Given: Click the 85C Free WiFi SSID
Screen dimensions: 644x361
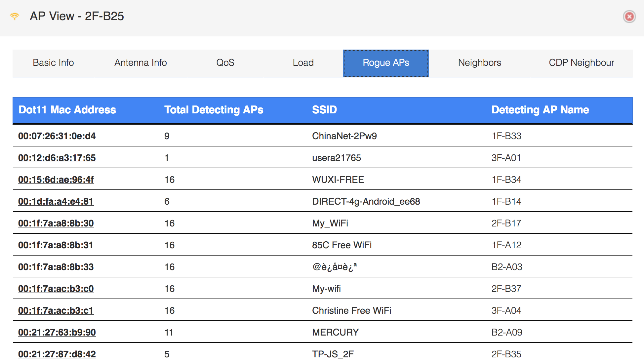Looking at the screenshot, I should pos(342,245).
